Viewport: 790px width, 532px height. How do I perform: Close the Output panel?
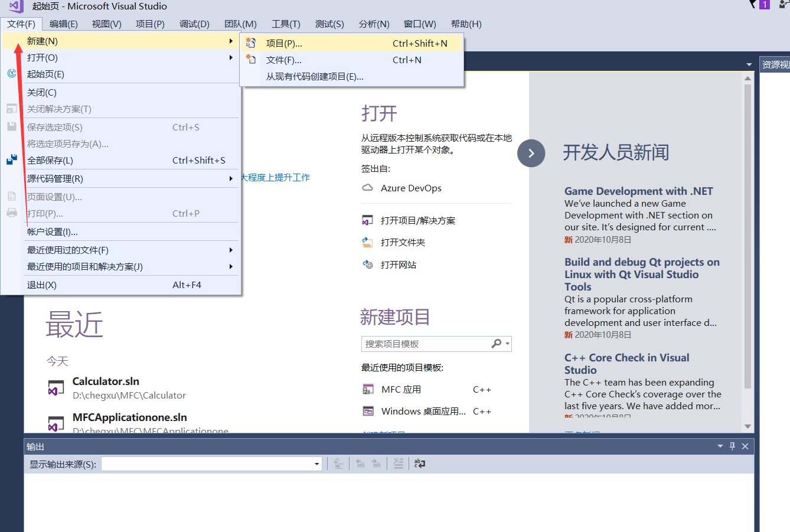click(x=745, y=446)
